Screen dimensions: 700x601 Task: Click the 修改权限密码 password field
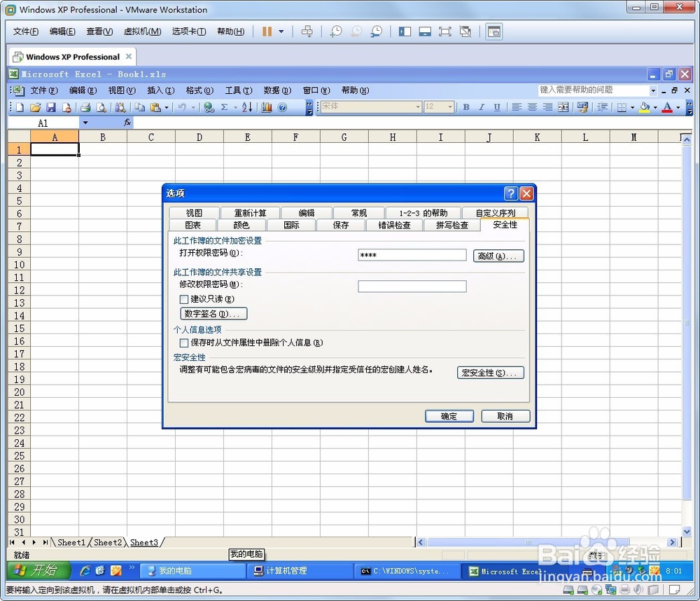[412, 286]
